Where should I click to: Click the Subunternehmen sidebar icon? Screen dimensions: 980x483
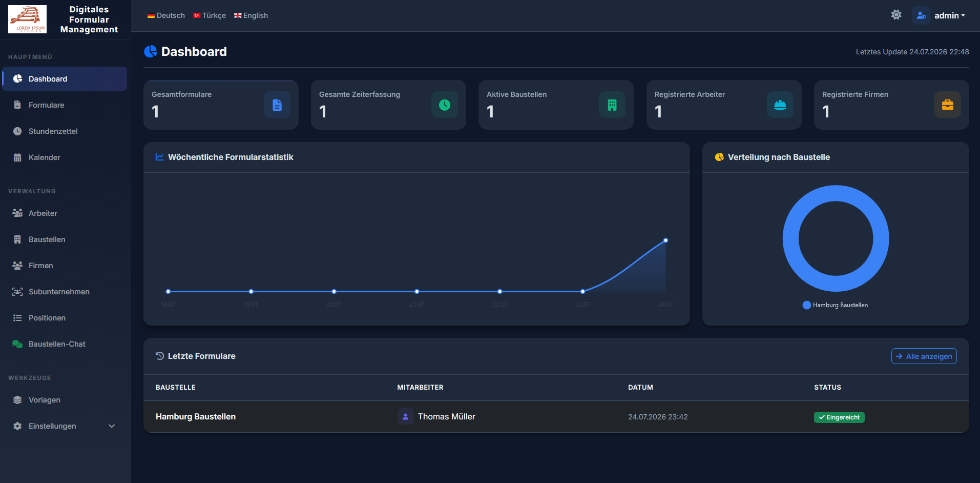click(x=17, y=291)
